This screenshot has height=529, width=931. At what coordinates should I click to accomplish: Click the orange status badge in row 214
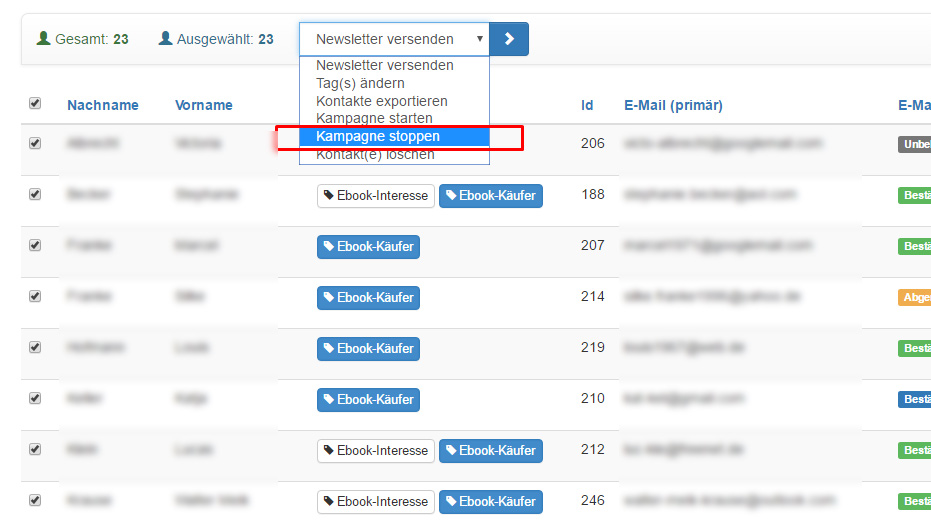[x=914, y=297]
